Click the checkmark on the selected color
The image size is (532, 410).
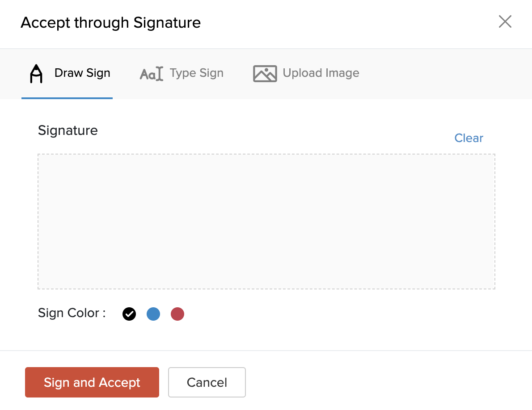click(x=129, y=314)
